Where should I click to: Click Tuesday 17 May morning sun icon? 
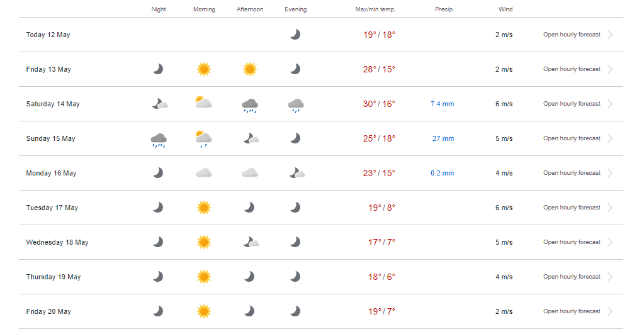click(x=204, y=207)
